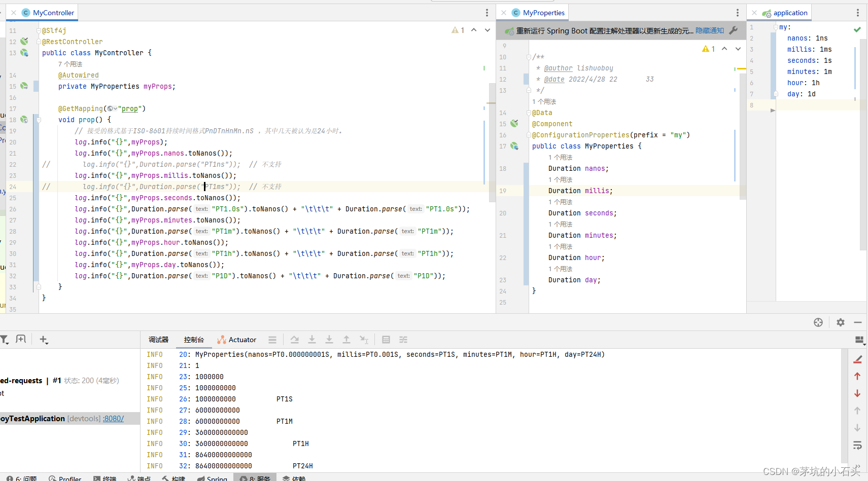Click gutter icon beside class MyProperties
Screen dimensions: 868x481
[x=514, y=146]
